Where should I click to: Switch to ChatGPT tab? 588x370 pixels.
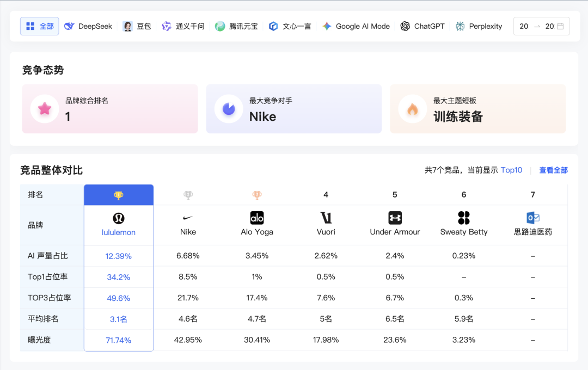(422, 26)
